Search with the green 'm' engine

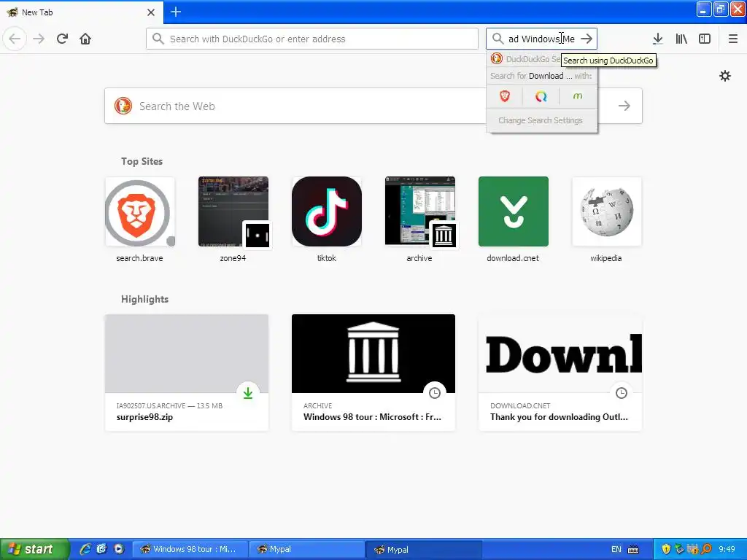[578, 96]
